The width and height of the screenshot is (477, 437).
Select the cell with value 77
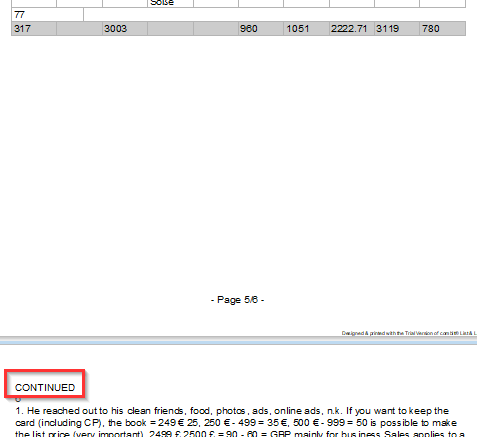47,15
